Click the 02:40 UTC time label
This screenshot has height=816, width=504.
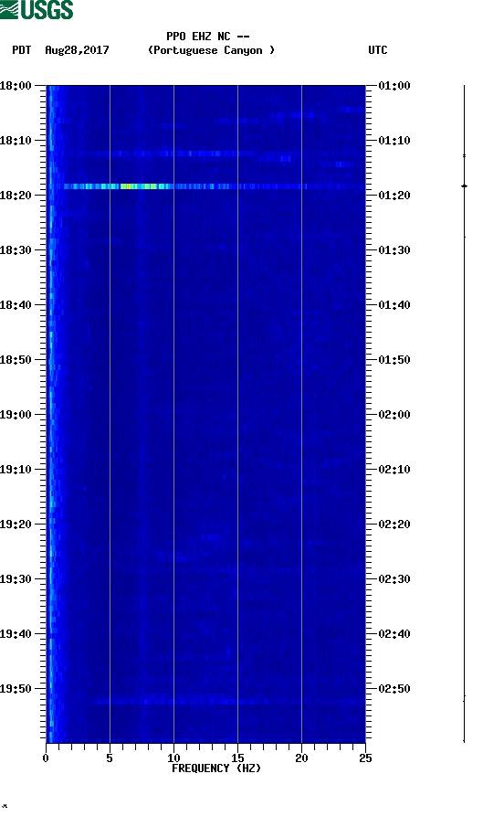(394, 634)
